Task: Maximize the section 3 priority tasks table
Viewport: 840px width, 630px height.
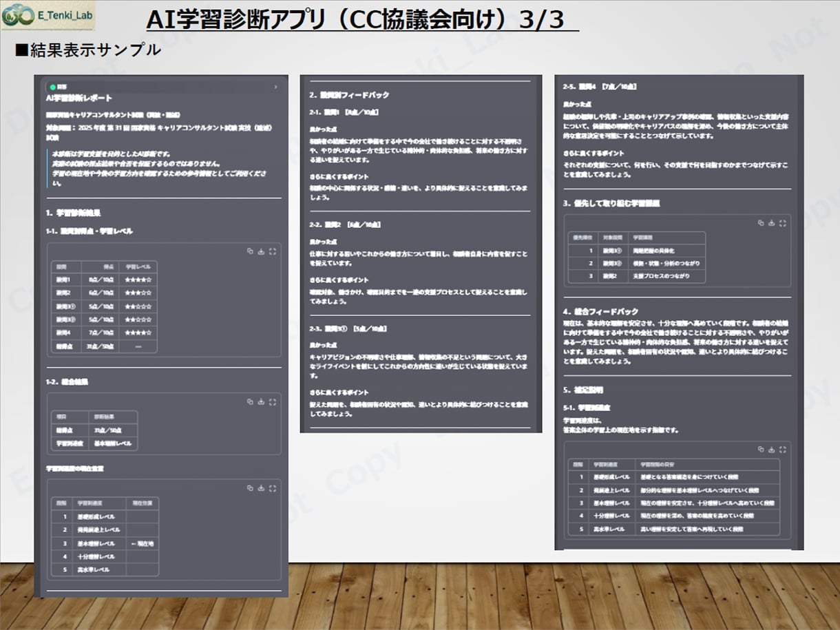Action: tap(784, 222)
